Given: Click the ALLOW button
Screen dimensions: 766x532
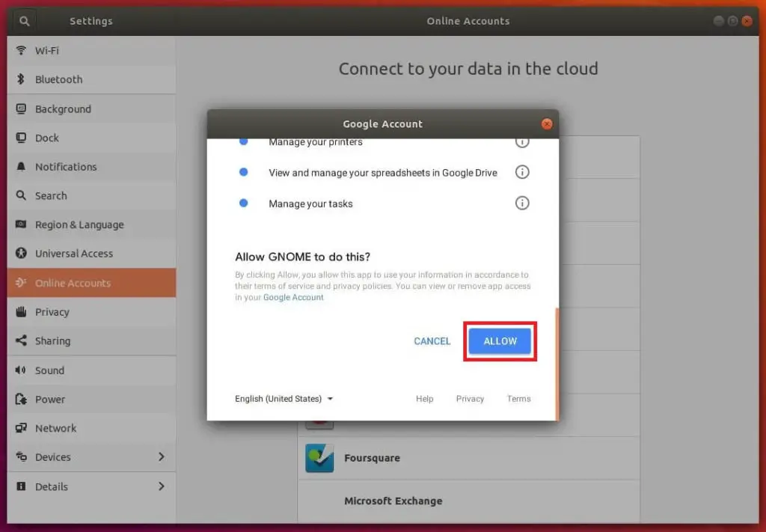Looking at the screenshot, I should [x=500, y=341].
